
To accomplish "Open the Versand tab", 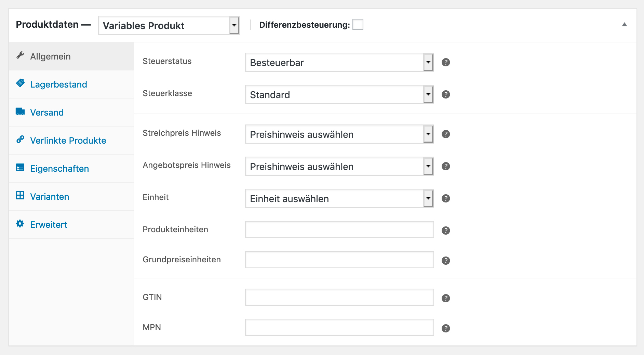I will [x=71, y=113].
